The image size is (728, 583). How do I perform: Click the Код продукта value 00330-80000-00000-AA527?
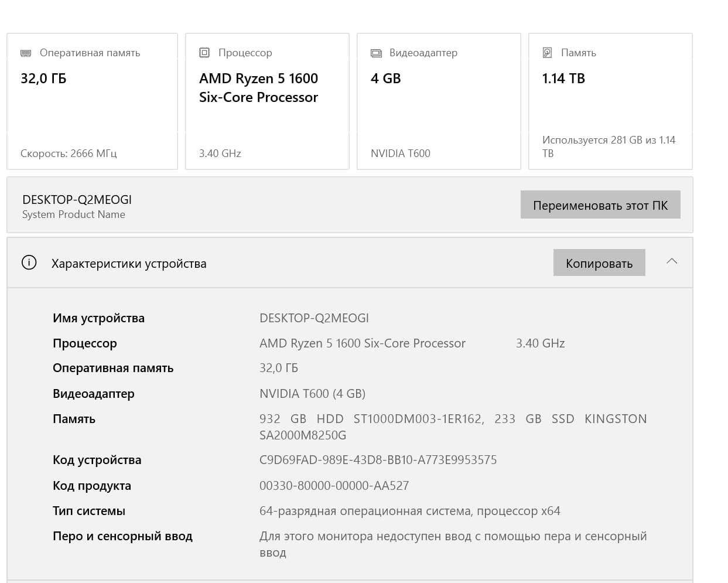[334, 486]
